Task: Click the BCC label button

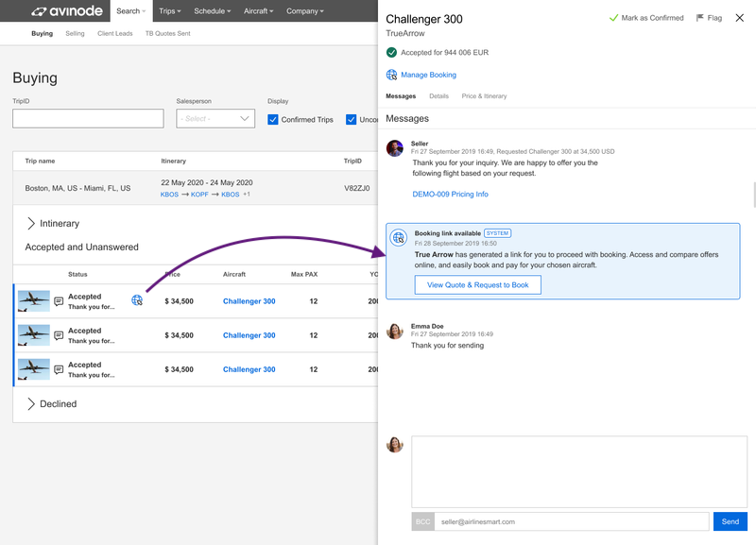Action: tap(422, 521)
